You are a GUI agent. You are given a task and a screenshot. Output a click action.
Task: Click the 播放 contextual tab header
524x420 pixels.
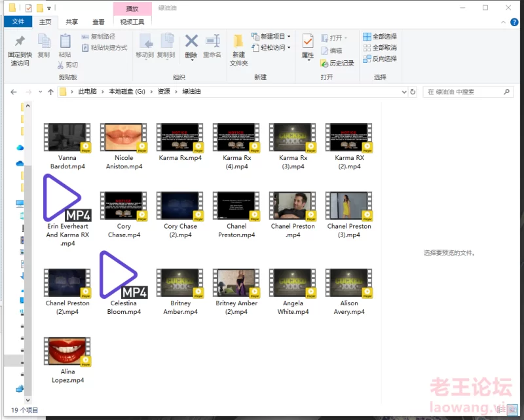(132, 9)
